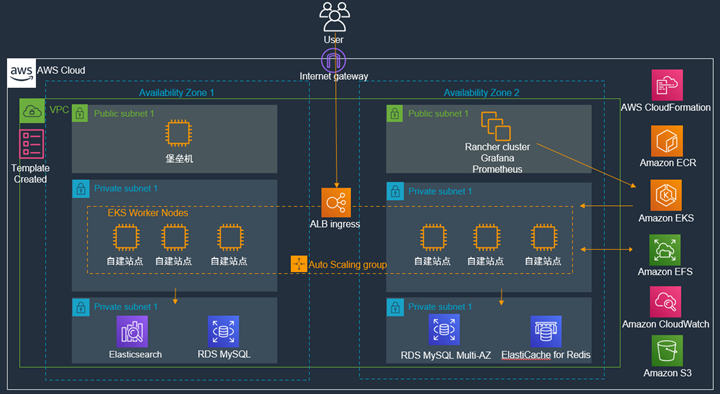This screenshot has width=720, height=394.
Task: Click the Amazon EFS icon
Action: pos(665,250)
